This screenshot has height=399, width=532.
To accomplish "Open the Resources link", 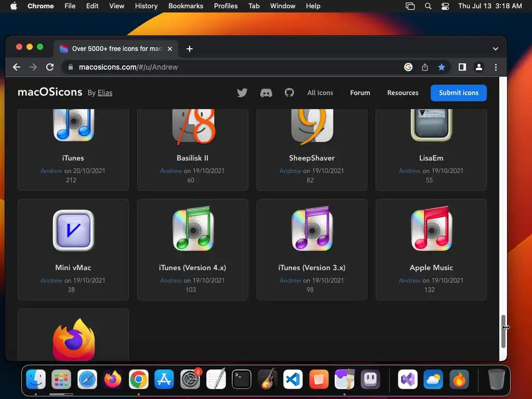I will tap(403, 92).
